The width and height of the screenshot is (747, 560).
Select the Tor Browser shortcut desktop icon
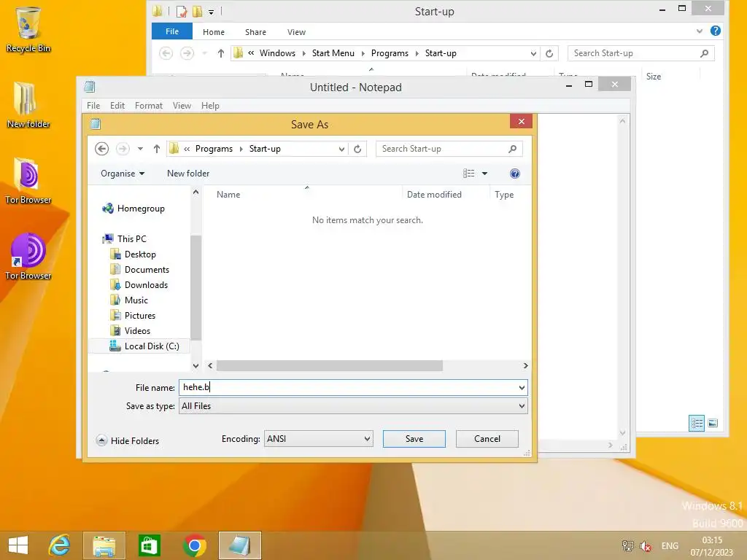[x=28, y=256]
